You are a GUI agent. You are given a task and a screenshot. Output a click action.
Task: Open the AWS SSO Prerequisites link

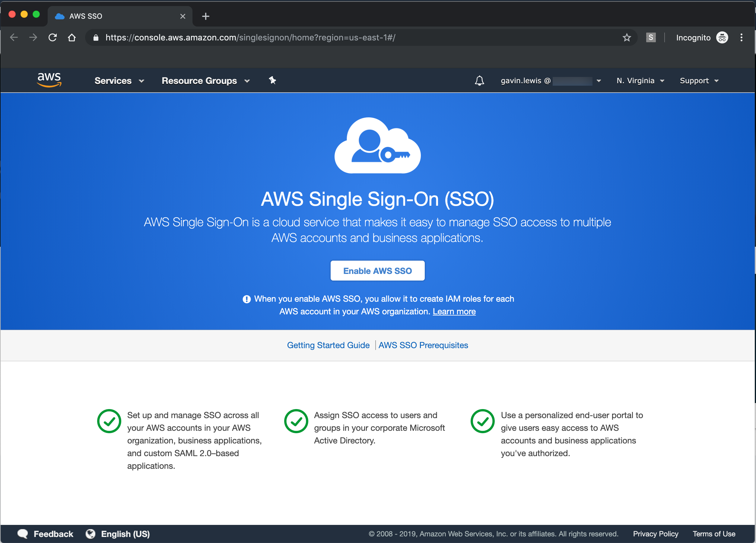423,345
